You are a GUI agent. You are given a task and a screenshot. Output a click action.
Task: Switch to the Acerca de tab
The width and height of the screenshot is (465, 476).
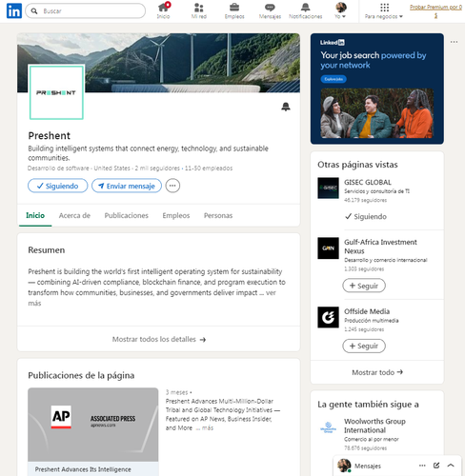(x=74, y=215)
